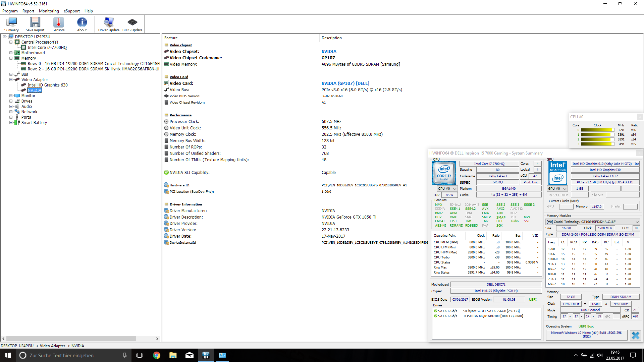Collapse the Video Adapter tree node
This screenshot has height=362, width=644.
[11, 80]
